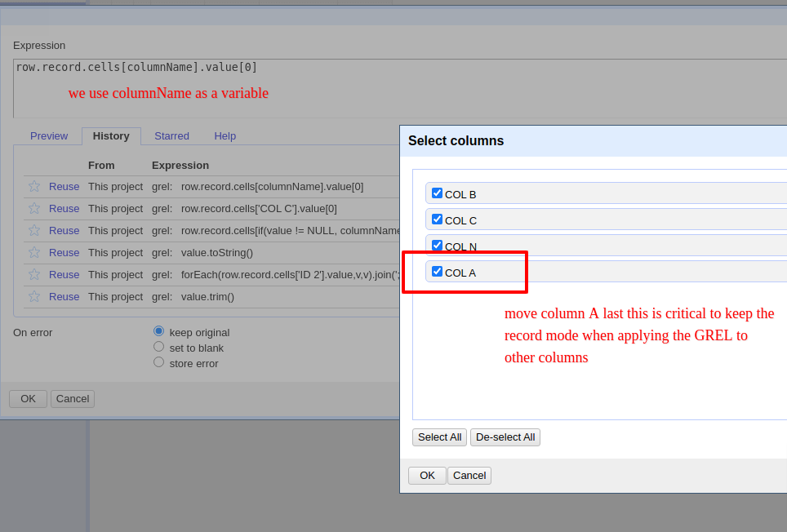Uncheck the COL A checkbox
Screen dimensions: 787x532
(438, 272)
